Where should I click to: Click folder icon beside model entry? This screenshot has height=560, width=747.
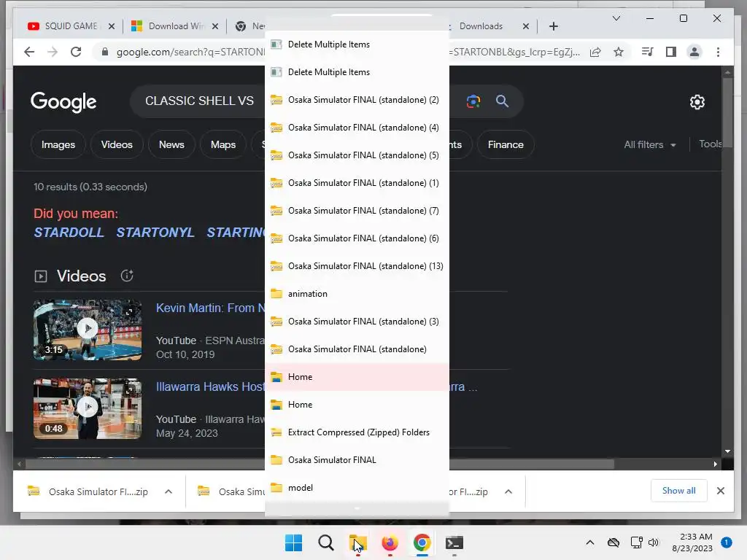(276, 487)
